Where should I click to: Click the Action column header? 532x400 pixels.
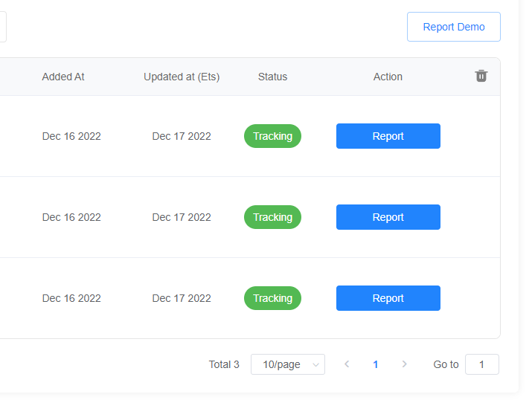click(388, 77)
